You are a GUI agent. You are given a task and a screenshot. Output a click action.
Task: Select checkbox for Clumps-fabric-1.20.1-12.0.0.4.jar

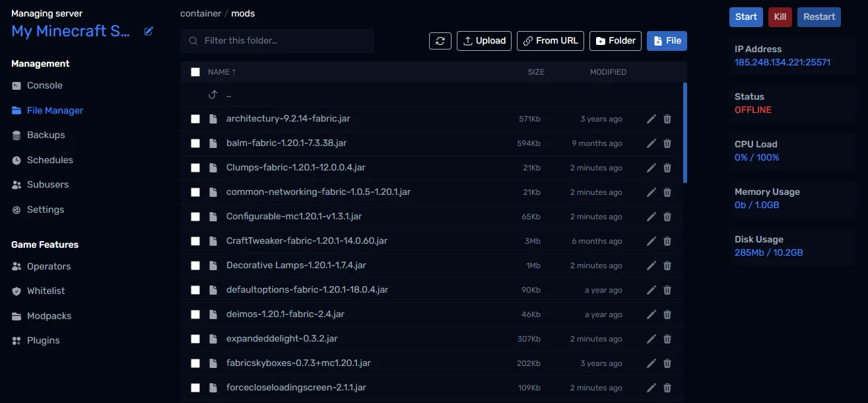(195, 168)
